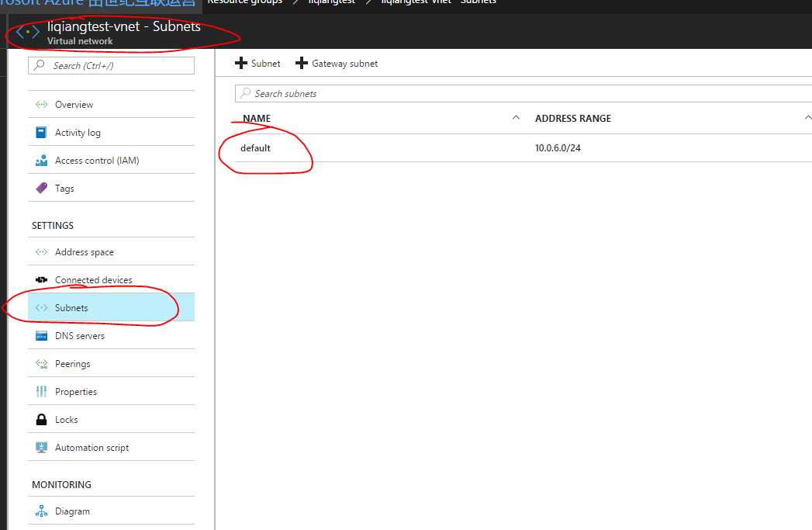Click the MONITORING section heading
This screenshot has width=812, height=530.
click(x=61, y=484)
